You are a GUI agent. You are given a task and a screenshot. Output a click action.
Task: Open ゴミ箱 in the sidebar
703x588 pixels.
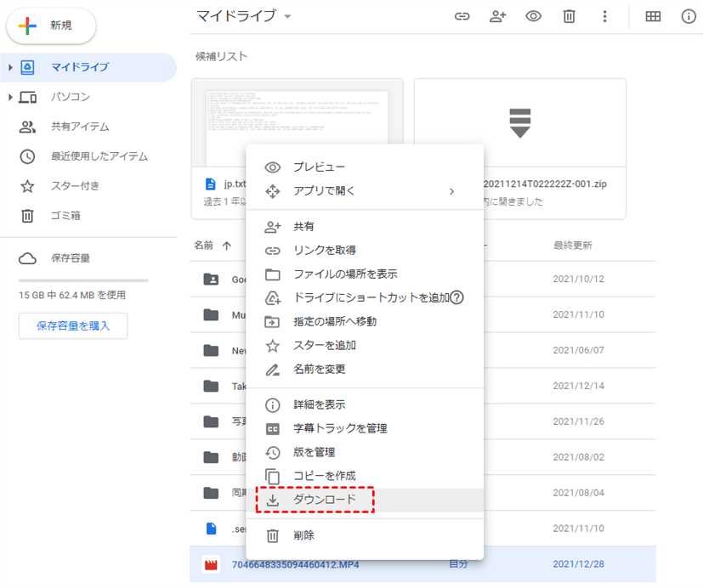65,216
